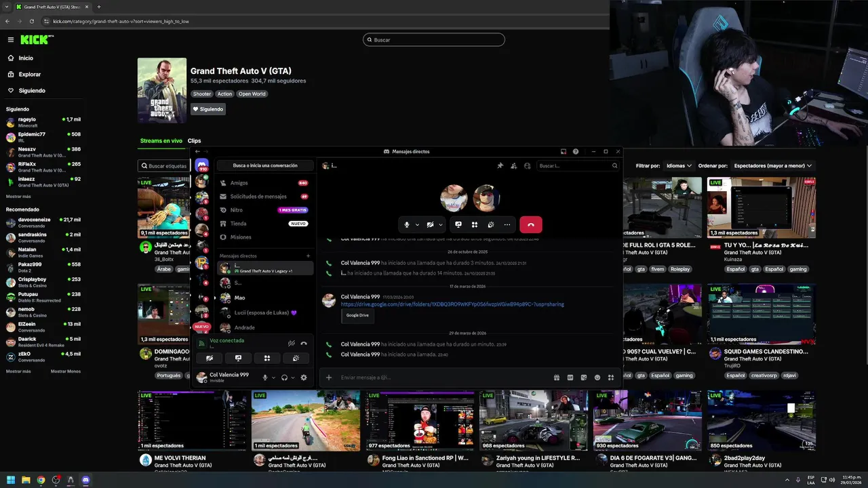Open the Espectadores (mayor a menor) sort dropdown
The width and height of the screenshot is (868, 488).
pyautogui.click(x=772, y=165)
